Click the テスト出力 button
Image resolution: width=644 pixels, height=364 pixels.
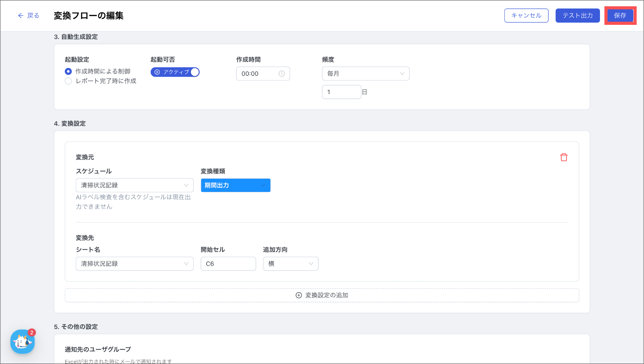point(577,15)
